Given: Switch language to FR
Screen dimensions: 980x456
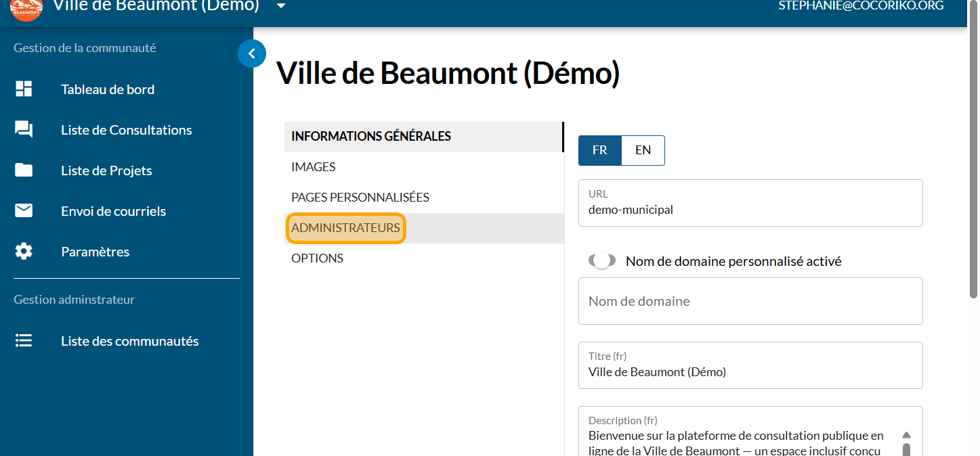Looking at the screenshot, I should pyautogui.click(x=599, y=150).
